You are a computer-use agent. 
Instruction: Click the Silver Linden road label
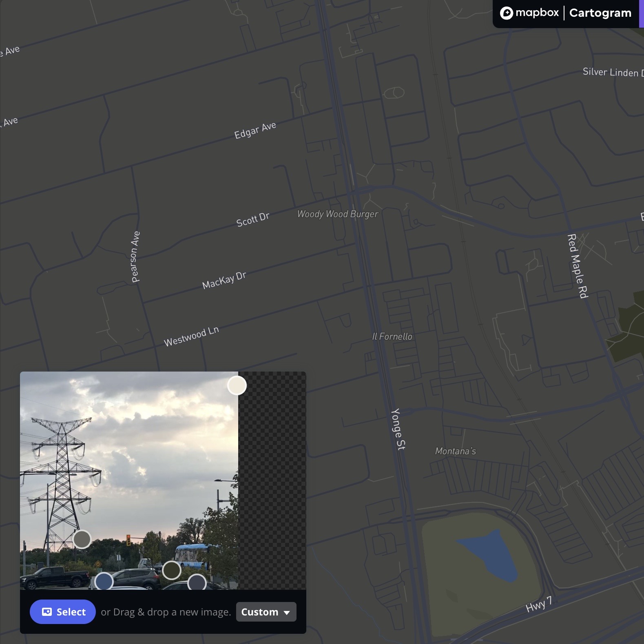[x=613, y=72]
